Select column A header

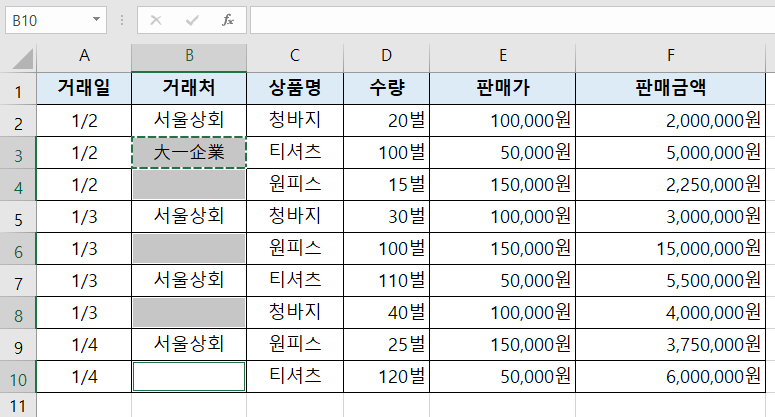click(x=84, y=56)
